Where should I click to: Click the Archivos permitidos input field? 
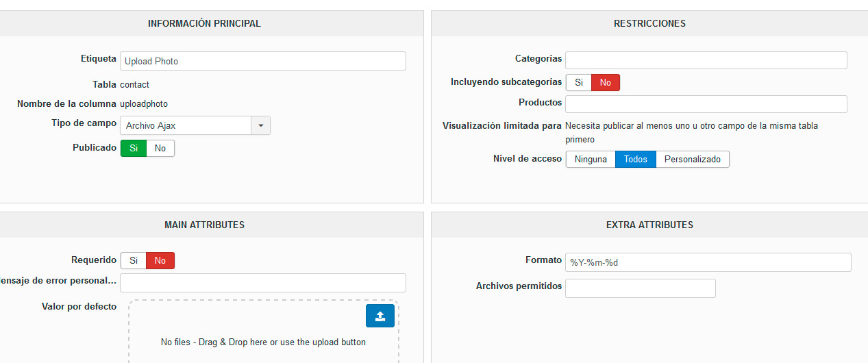tap(641, 288)
